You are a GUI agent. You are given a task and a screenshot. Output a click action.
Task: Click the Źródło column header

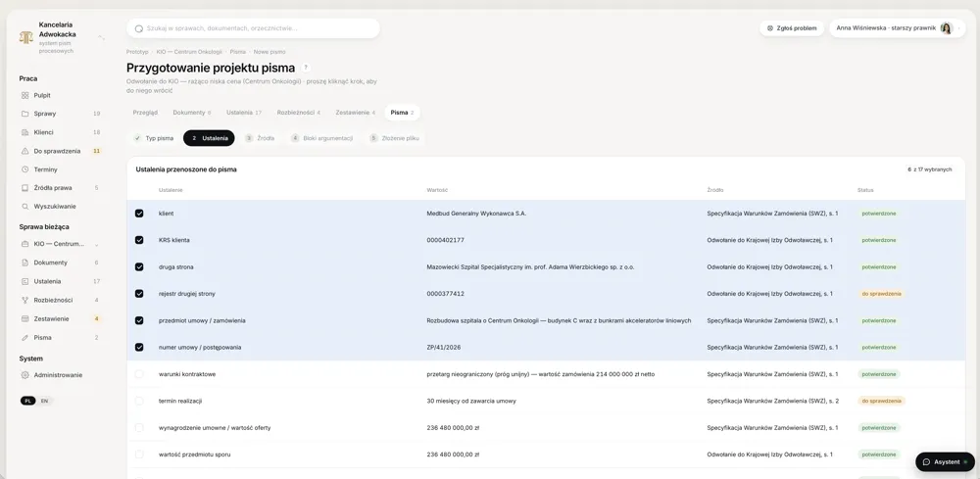click(x=715, y=190)
